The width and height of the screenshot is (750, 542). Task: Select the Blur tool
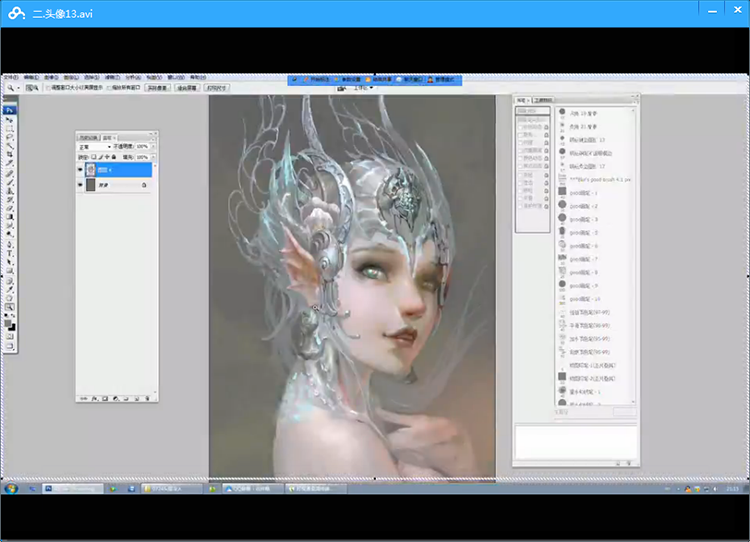pyautogui.click(x=10, y=226)
